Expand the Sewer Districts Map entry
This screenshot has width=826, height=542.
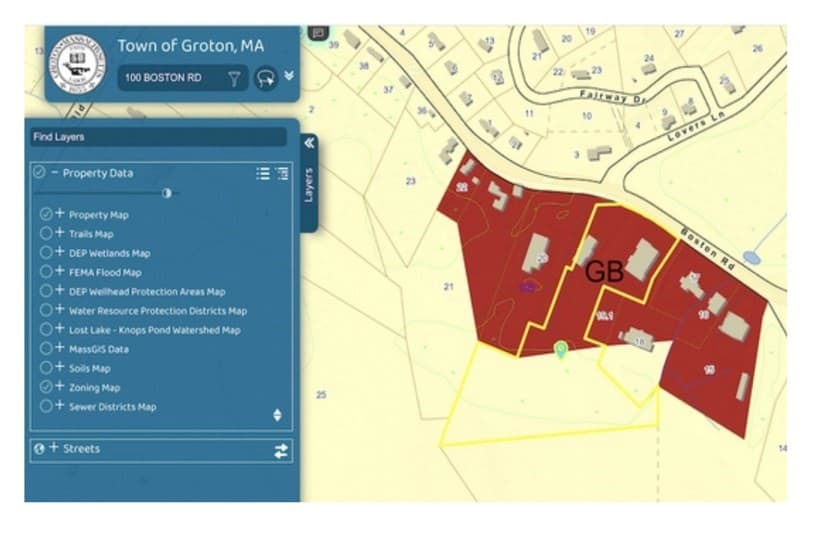click(x=60, y=406)
